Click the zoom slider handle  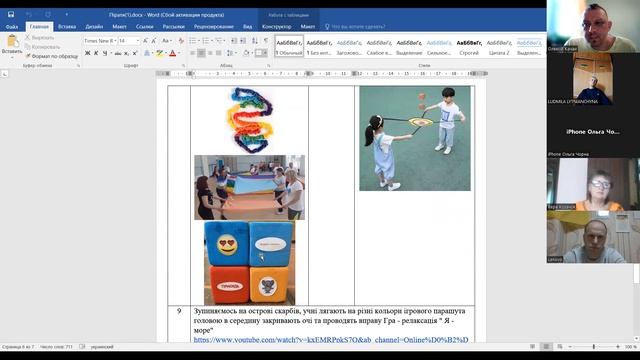[x=594, y=347]
